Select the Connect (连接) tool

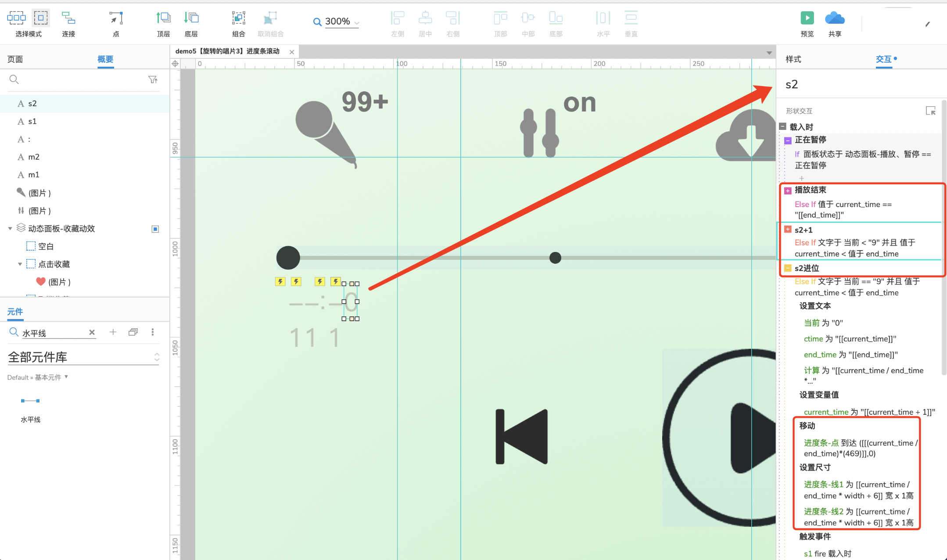(68, 18)
